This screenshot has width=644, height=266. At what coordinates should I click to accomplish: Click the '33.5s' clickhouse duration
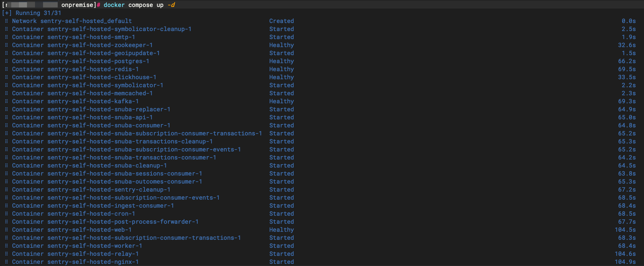click(x=627, y=77)
